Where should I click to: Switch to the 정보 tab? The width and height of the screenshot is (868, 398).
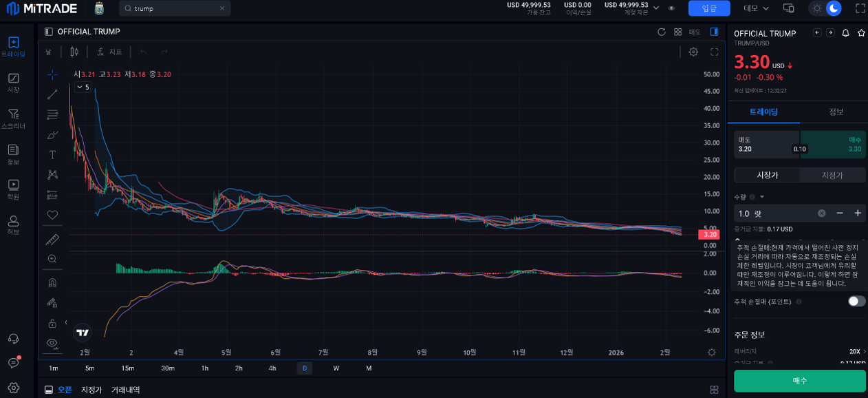click(836, 112)
